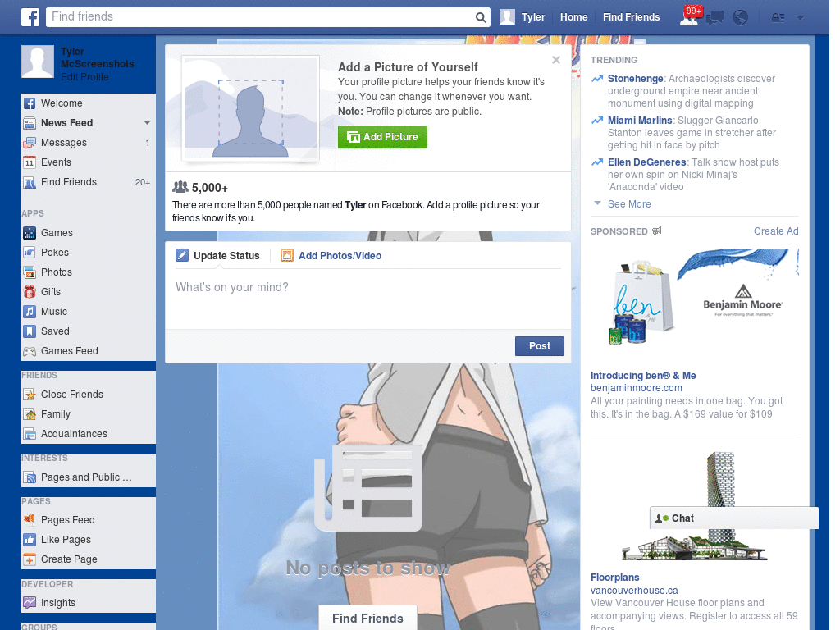Open the vancouverhouse.ca link

click(x=634, y=591)
